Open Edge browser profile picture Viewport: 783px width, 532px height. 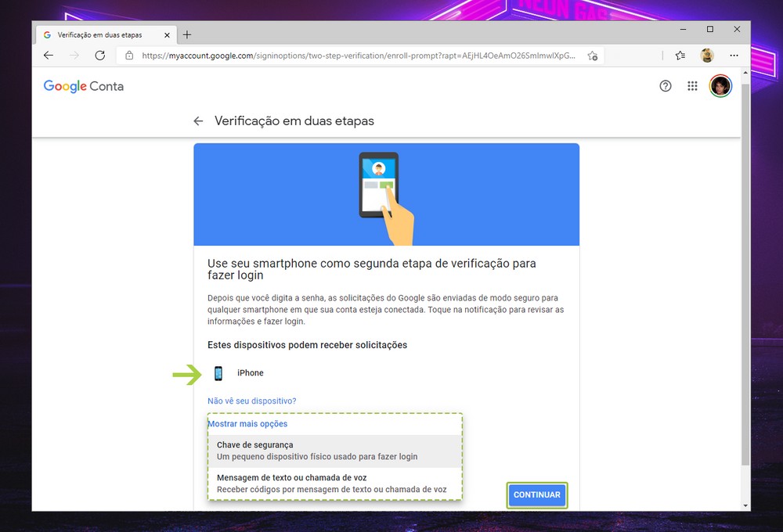click(707, 56)
